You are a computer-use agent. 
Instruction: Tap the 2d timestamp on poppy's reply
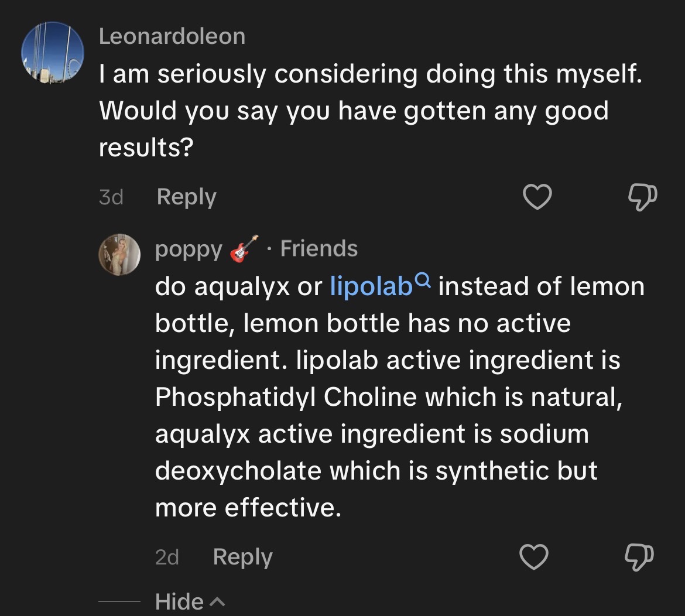click(167, 557)
